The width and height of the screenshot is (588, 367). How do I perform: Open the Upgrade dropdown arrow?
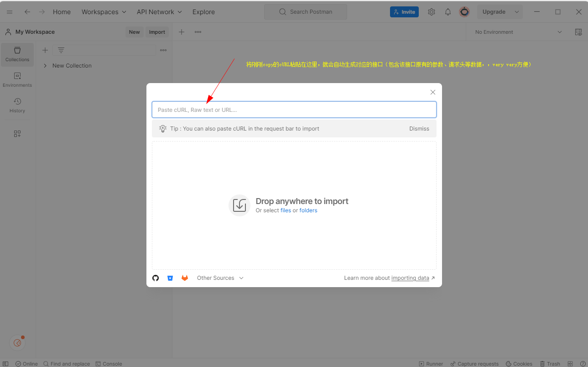point(517,12)
